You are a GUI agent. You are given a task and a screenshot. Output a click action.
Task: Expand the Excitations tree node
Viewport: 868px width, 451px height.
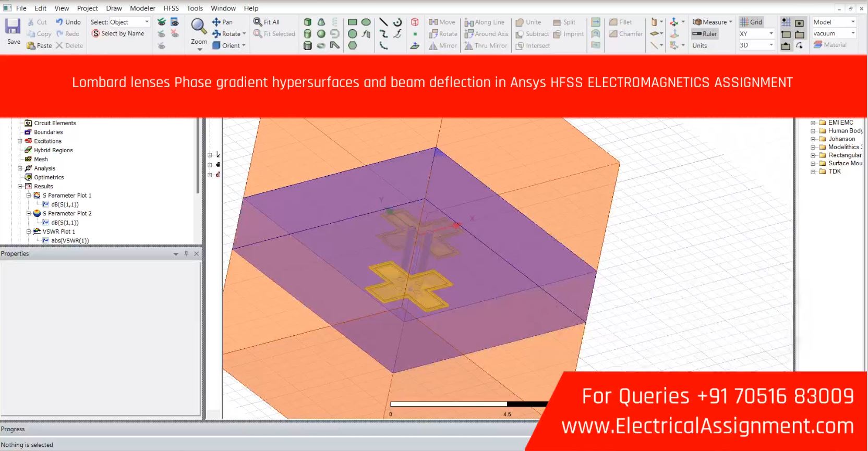(20, 141)
